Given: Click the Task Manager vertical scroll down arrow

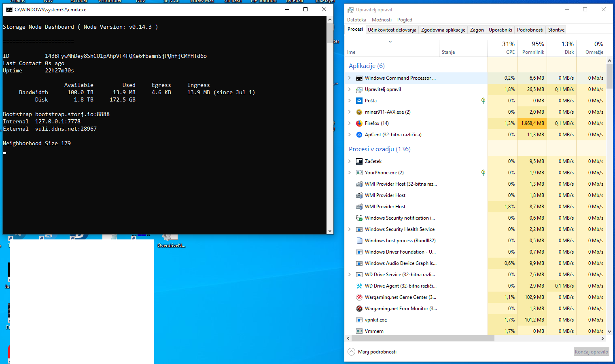Looking at the screenshot, I should (x=609, y=332).
